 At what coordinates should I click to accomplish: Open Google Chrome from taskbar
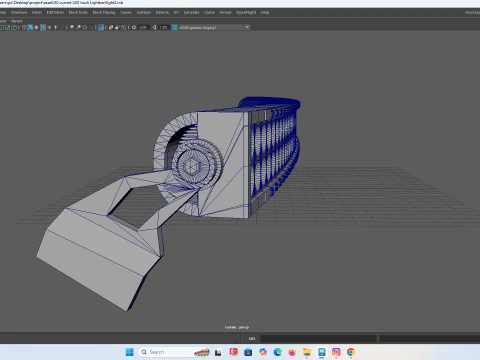pos(351,352)
